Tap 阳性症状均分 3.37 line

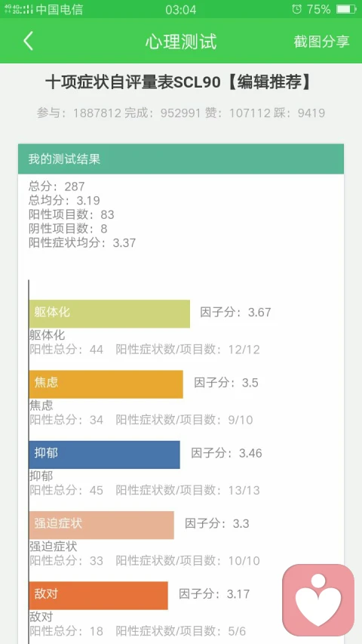click(82, 242)
